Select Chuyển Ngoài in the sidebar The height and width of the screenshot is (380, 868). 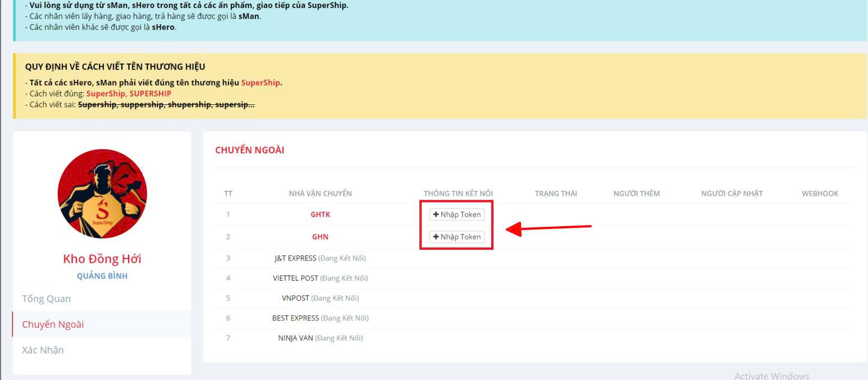(102, 324)
